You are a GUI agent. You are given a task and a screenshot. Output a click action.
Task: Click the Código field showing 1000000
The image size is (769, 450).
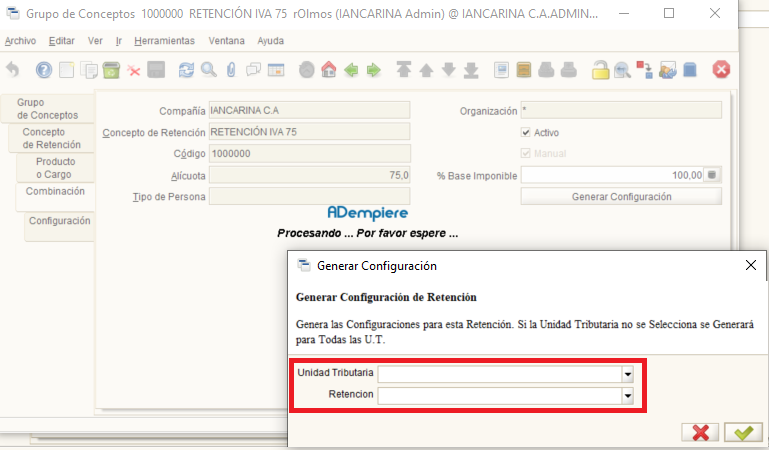(x=309, y=153)
